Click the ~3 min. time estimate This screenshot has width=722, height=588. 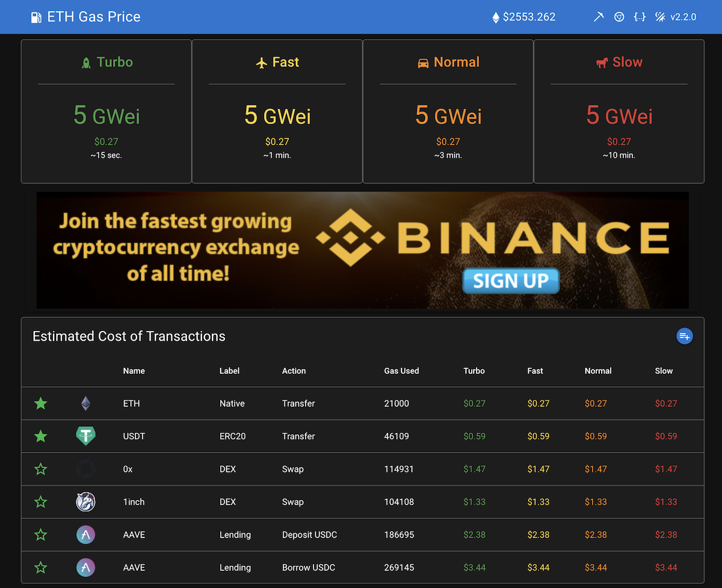[448, 155]
